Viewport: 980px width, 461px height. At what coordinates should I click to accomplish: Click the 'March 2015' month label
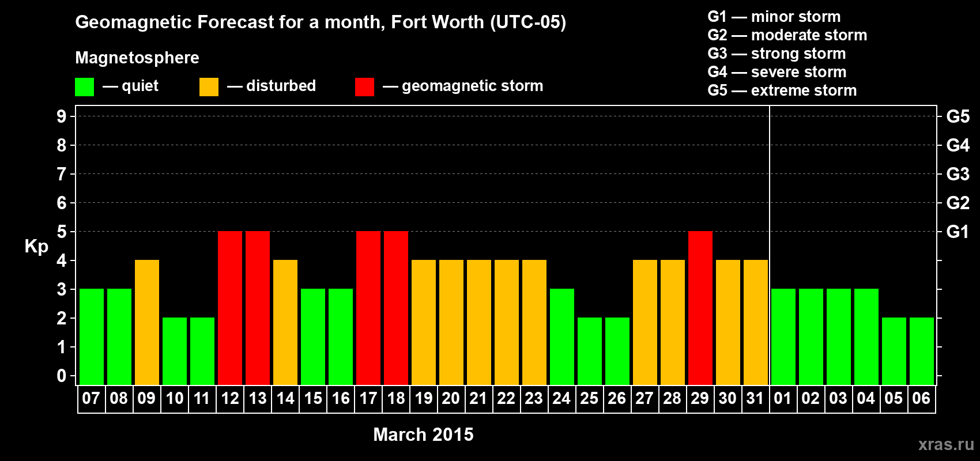click(x=423, y=434)
